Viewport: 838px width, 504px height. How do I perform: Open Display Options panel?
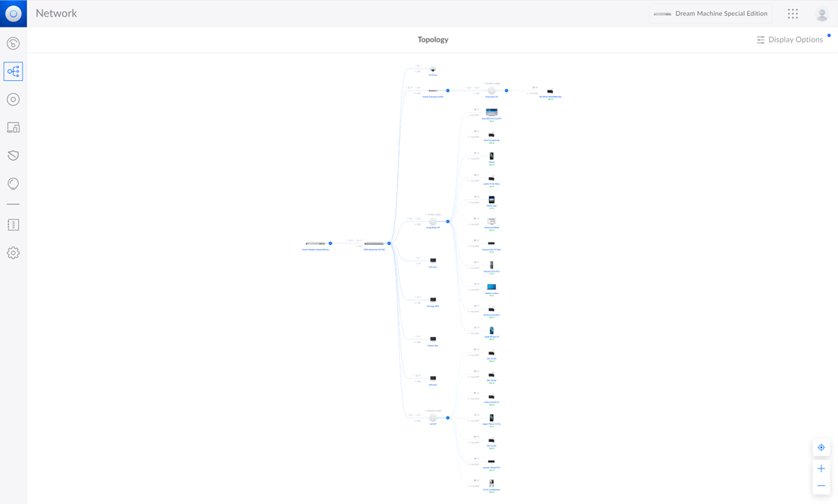point(790,40)
